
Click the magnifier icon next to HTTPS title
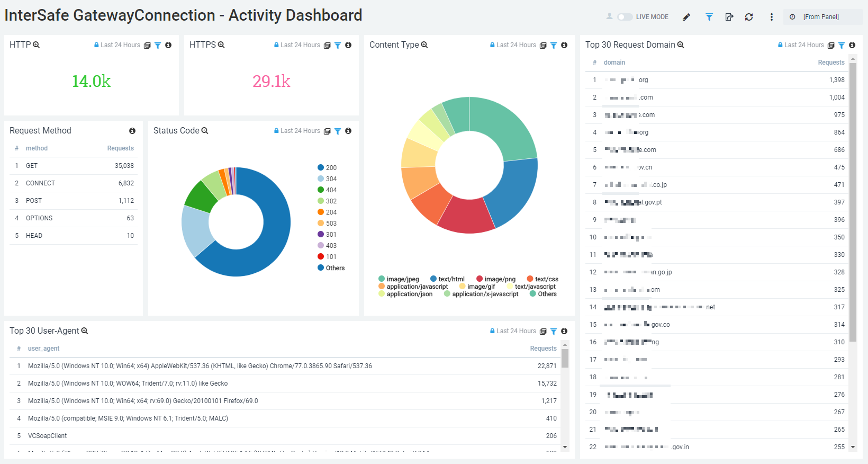point(221,45)
